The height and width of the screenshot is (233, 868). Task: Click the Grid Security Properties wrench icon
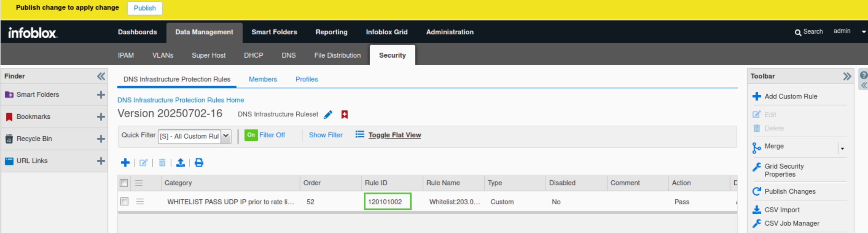(x=757, y=167)
